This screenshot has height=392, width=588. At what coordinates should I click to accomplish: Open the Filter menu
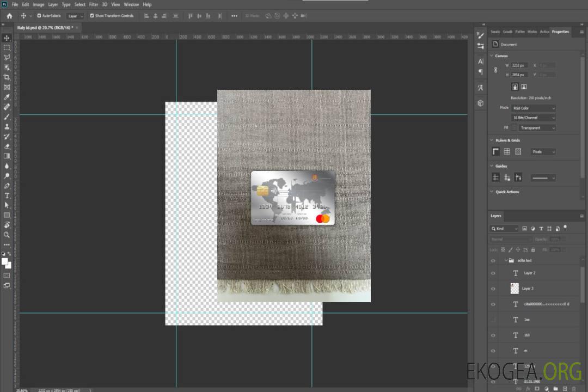tap(94, 4)
